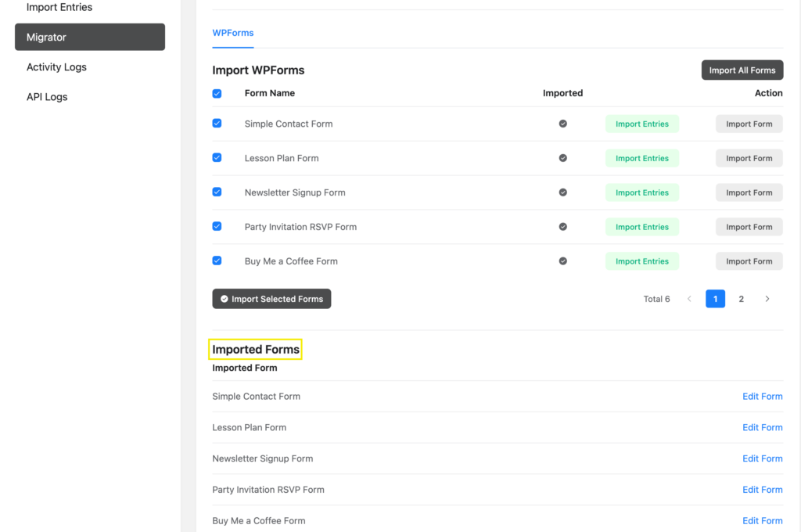Screen dimensions: 801x532
Task: Click Lesson Plan Form name in import table
Action: click(282, 158)
